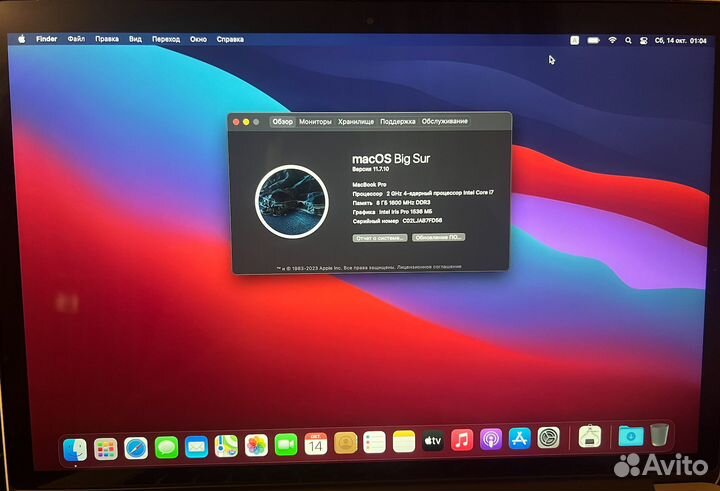Switch to the Обслуживание tab
Screen dimensions: 720x491
(444, 121)
